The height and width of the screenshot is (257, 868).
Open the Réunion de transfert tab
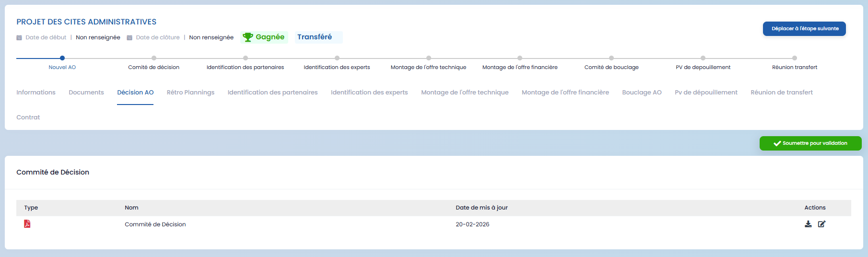coord(781,93)
